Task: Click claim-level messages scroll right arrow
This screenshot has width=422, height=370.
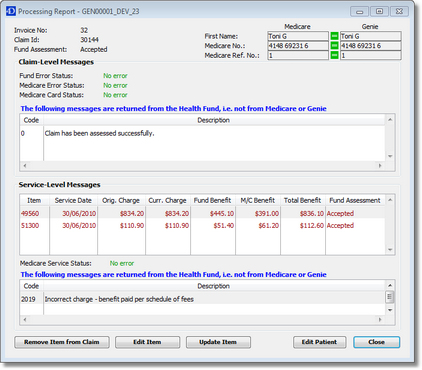Action: pyautogui.click(x=380, y=166)
